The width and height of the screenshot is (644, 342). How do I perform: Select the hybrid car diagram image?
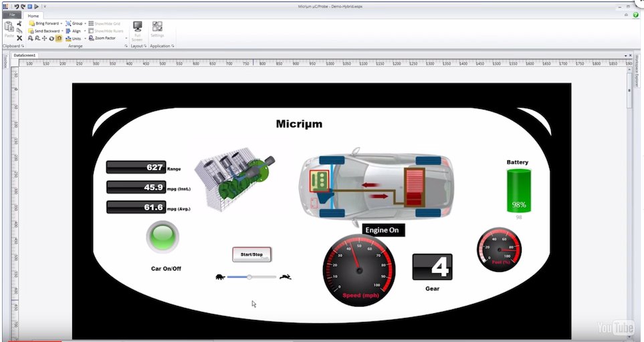pos(377,186)
